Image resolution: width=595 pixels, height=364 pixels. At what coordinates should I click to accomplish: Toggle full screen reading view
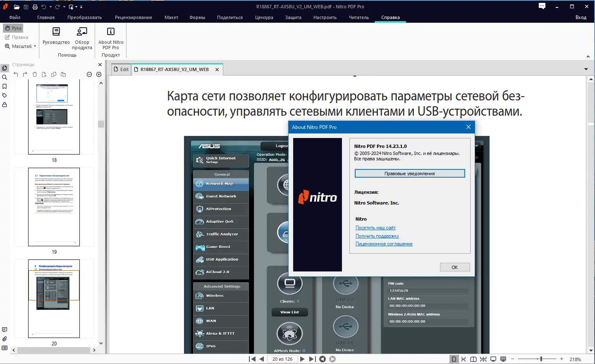(493, 359)
